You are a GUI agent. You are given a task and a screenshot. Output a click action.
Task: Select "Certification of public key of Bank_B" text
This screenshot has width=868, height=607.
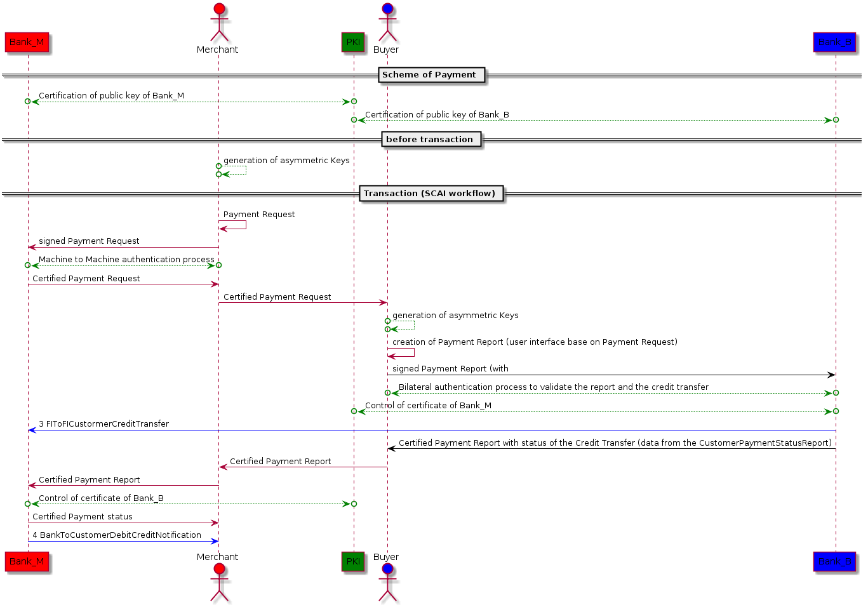coord(437,115)
